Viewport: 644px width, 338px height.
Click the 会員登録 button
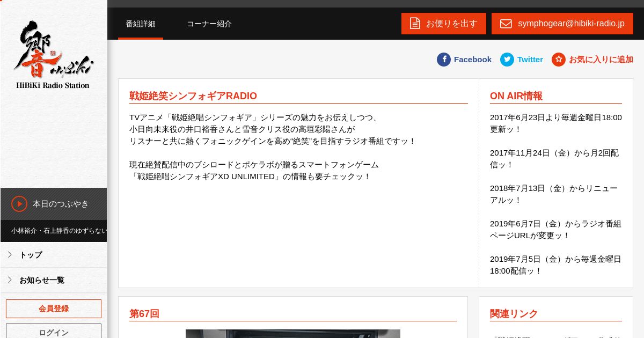[x=54, y=308]
